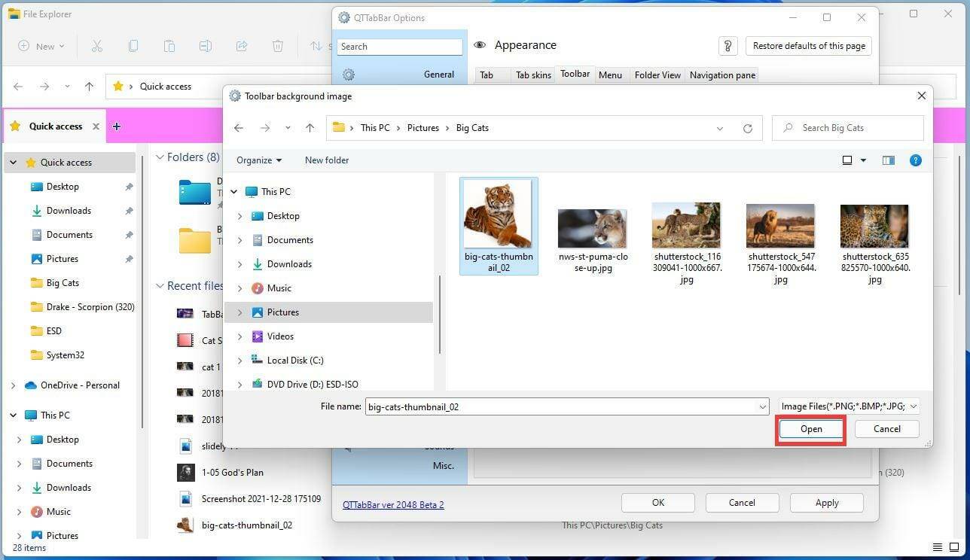Click the Paste icon in the Explorer toolbar

[169, 46]
